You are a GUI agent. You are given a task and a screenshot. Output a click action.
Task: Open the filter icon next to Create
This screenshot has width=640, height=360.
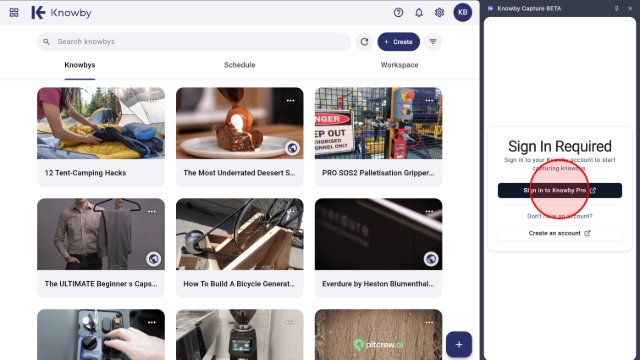433,42
